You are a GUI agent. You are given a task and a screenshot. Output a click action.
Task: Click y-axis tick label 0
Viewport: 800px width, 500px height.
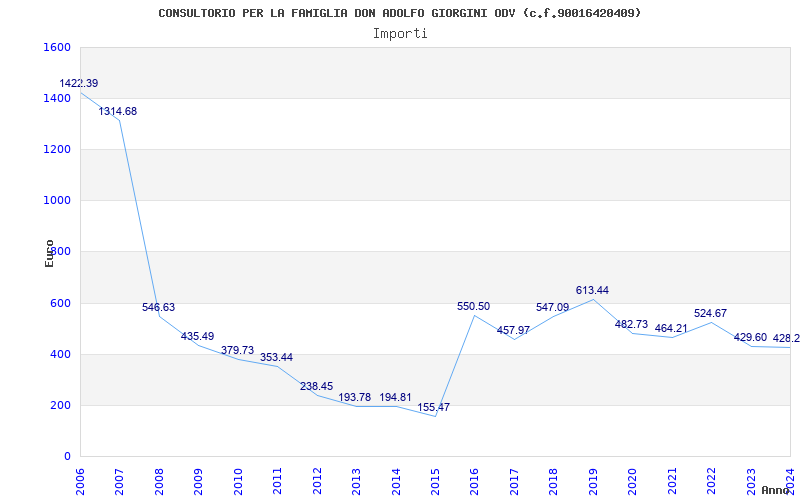click(67, 456)
